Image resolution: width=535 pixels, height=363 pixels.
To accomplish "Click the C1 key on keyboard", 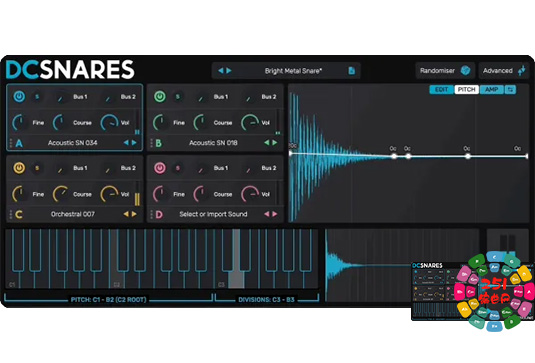I will (x=12, y=280).
